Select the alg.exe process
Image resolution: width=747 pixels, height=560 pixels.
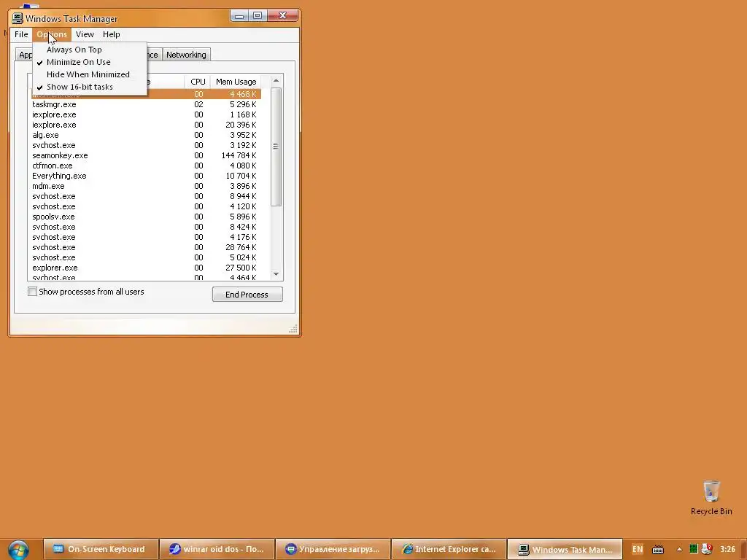click(x=146, y=135)
